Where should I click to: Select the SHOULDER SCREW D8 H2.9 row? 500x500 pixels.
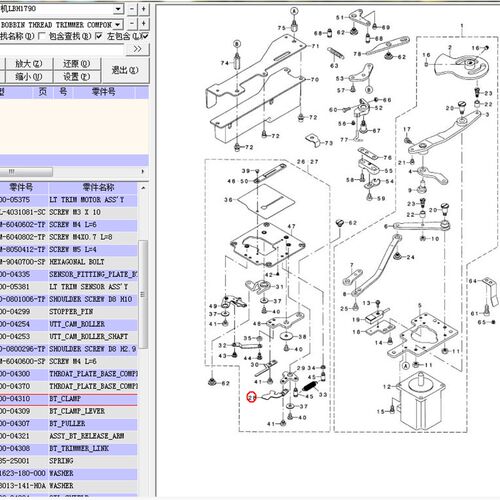coord(68,349)
